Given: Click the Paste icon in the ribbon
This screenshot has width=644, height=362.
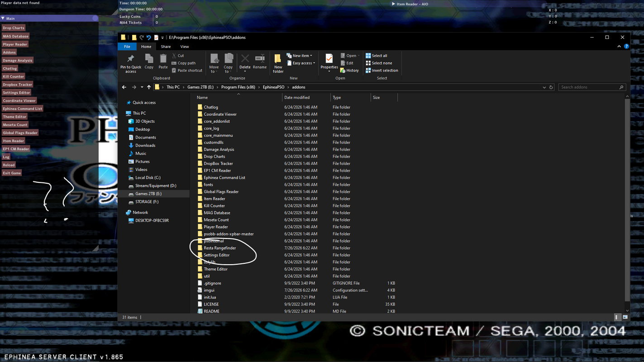Looking at the screenshot, I should (x=163, y=58).
